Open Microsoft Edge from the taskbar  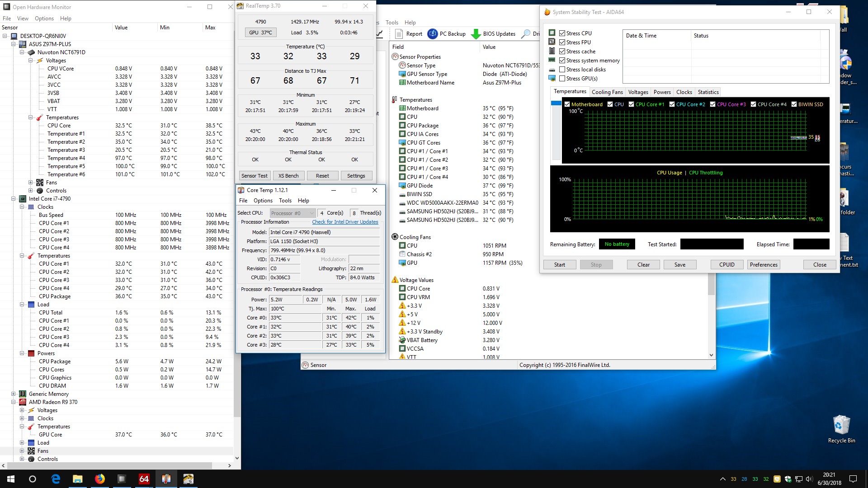pos(56,479)
